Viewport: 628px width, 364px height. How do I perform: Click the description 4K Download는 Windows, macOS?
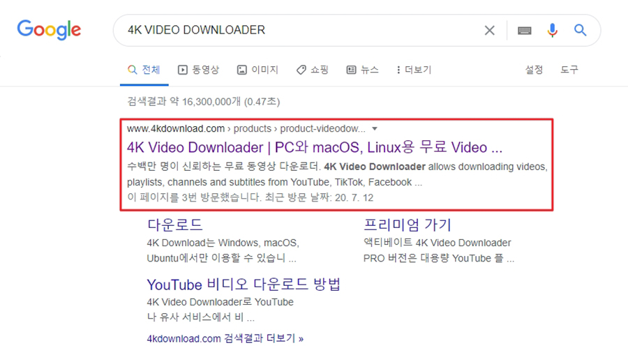point(223,243)
